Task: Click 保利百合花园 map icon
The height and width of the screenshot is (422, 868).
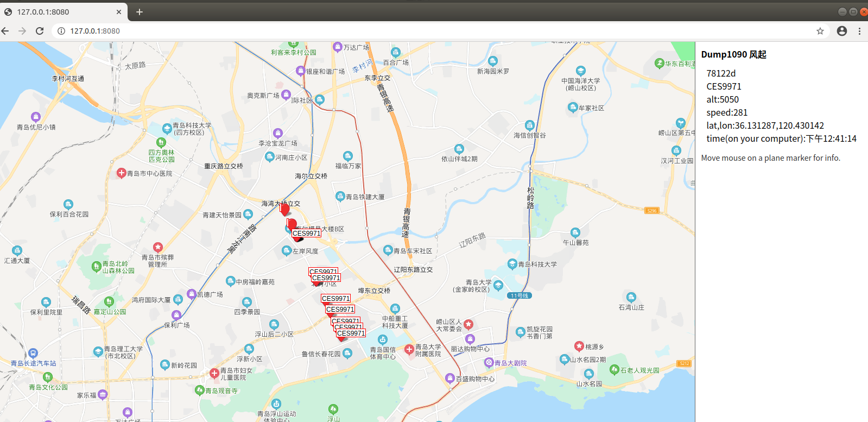Action: click(68, 204)
